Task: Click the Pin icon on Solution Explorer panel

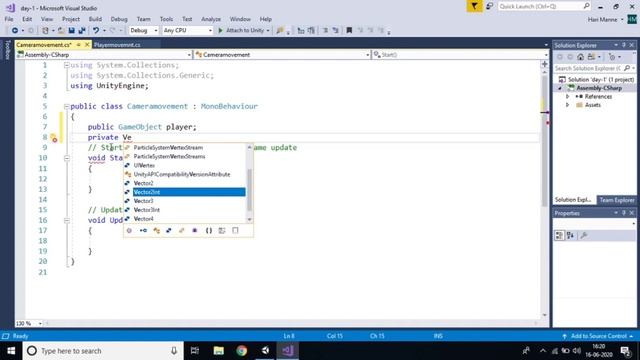Action: coord(624,45)
